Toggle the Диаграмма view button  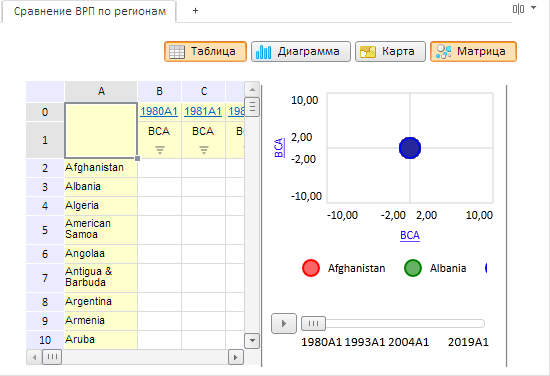(301, 52)
